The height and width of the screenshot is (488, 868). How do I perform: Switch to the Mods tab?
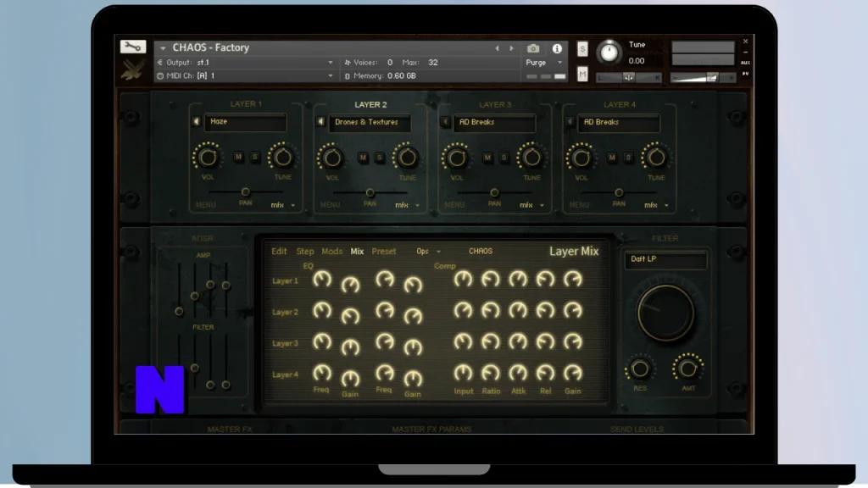tap(331, 251)
